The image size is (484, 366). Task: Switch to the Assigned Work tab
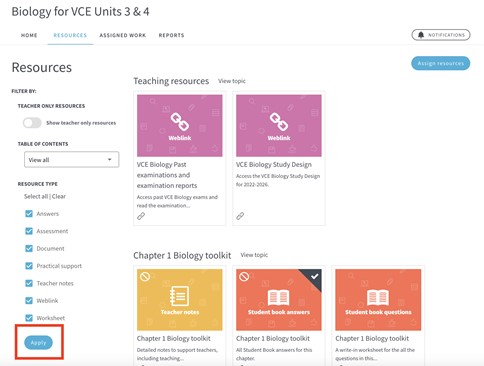tap(123, 35)
